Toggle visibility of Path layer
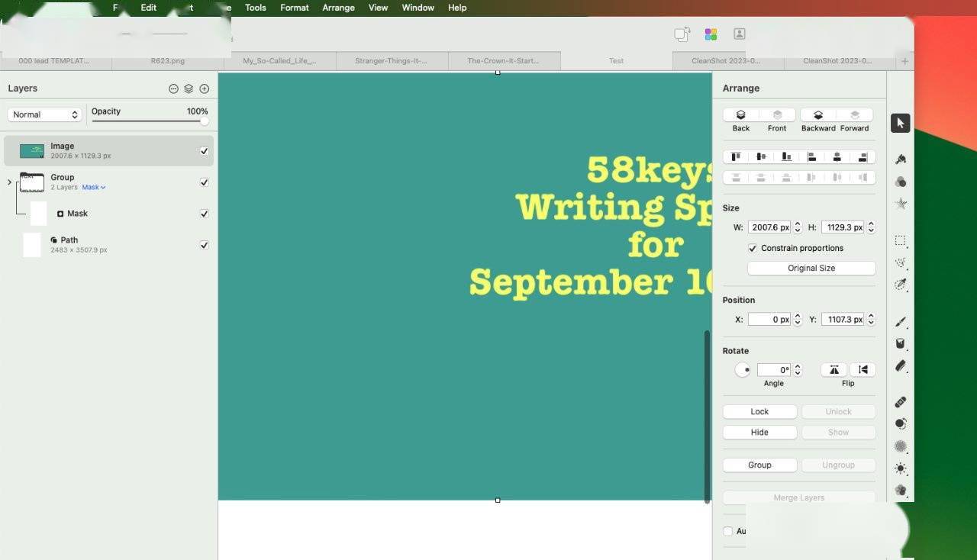Screen dimensions: 977x560 (x=204, y=245)
